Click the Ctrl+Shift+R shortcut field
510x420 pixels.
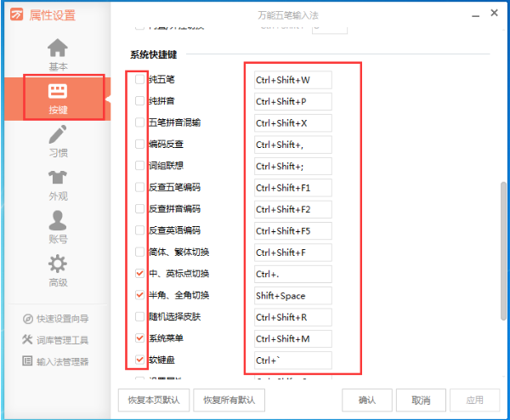[292, 317]
